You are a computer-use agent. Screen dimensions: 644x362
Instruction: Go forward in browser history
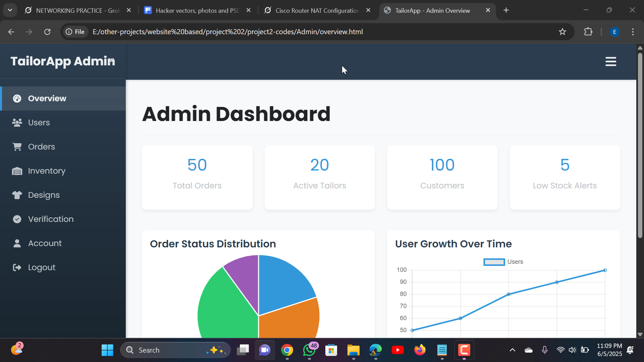[29, 32]
